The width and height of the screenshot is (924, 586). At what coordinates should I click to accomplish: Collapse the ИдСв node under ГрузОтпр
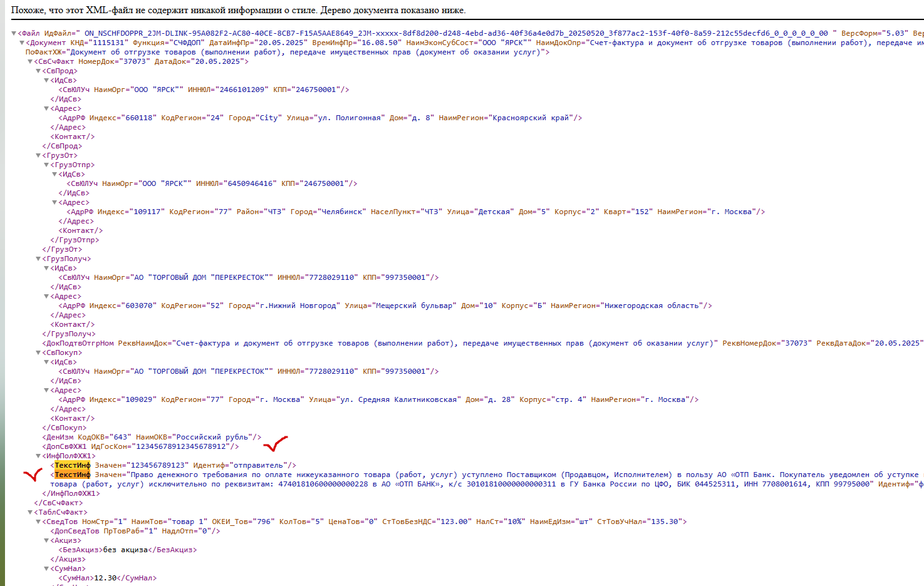pos(55,174)
